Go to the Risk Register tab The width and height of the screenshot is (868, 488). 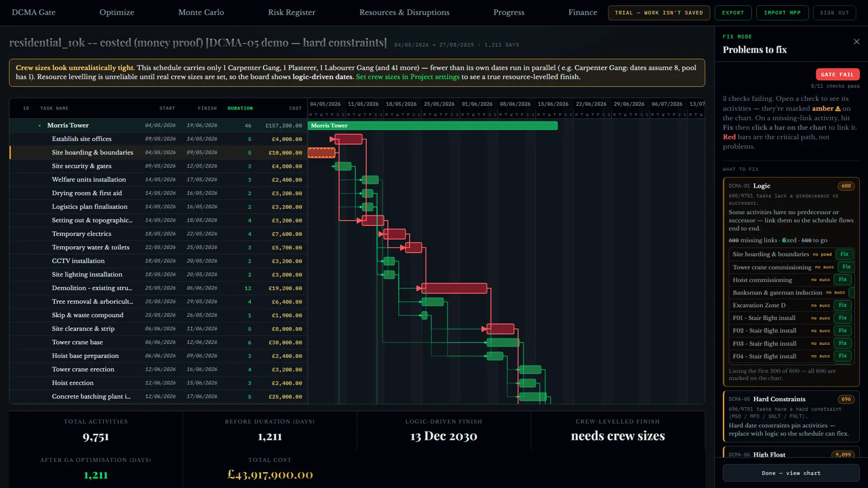click(291, 12)
